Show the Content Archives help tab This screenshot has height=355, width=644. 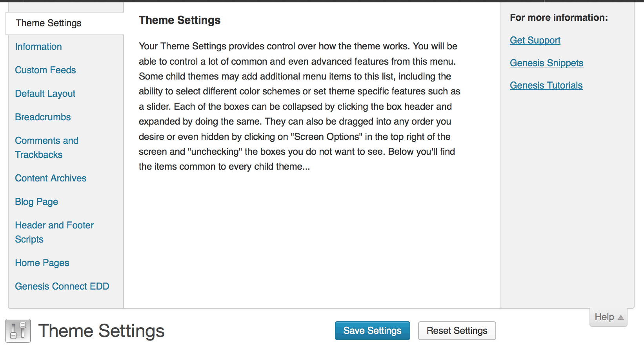pos(51,178)
